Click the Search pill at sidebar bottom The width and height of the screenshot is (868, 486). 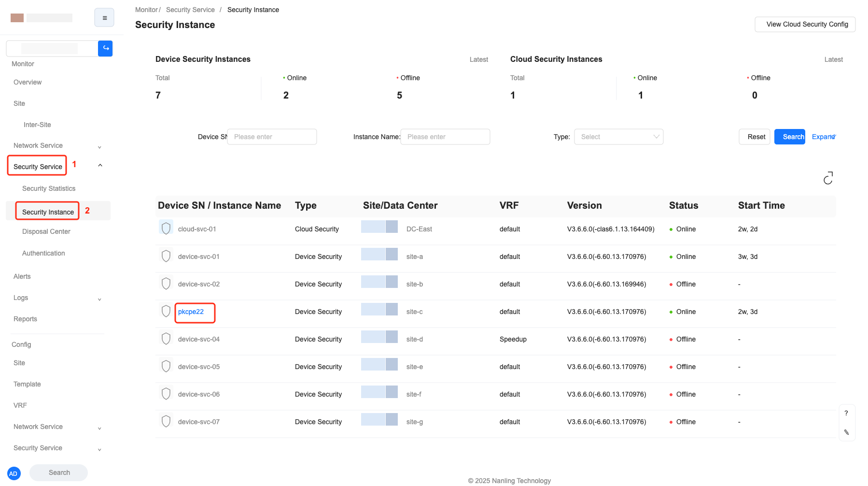pyautogui.click(x=59, y=472)
